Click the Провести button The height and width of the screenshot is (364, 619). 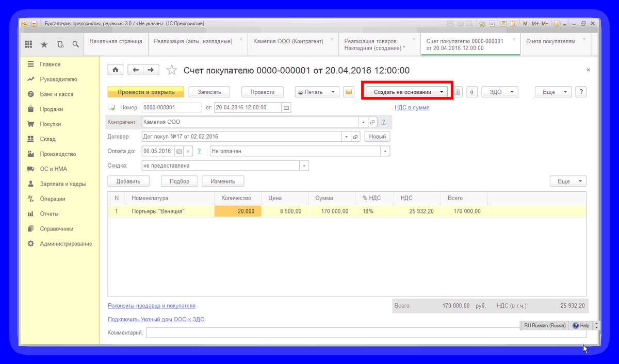[x=263, y=92]
